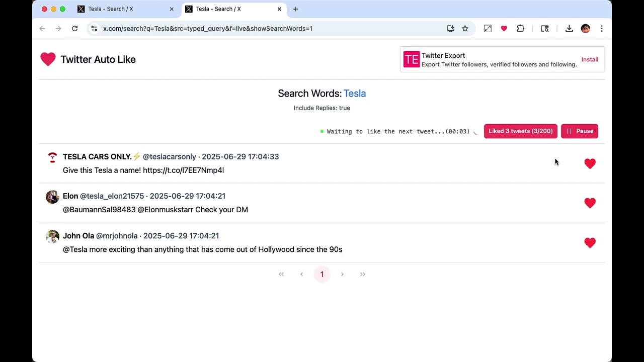Click TESLA CARS ONLY profile avatar
The height and width of the screenshot is (362, 644).
(52, 157)
